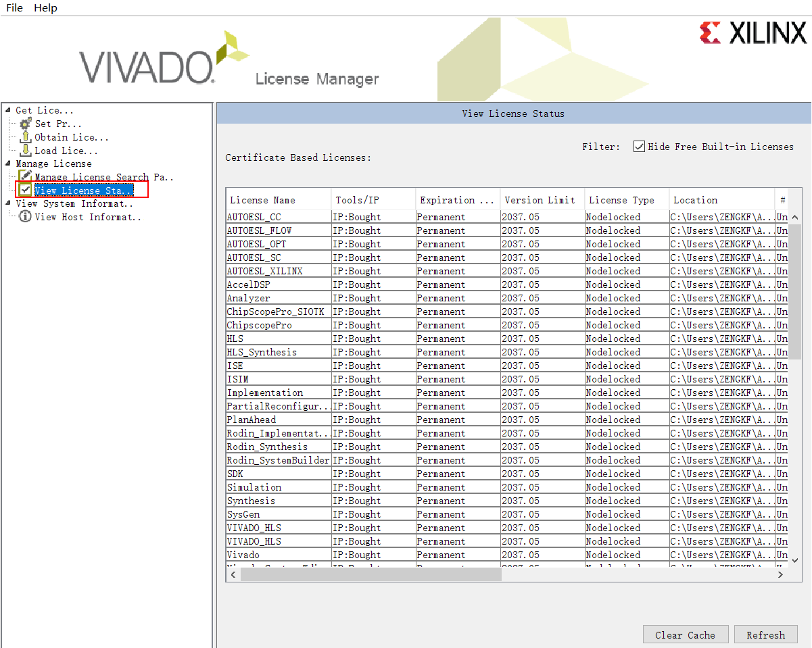Select Manage License Search Pa.. item
Image resolution: width=812 pixels, height=648 pixels.
click(x=104, y=177)
